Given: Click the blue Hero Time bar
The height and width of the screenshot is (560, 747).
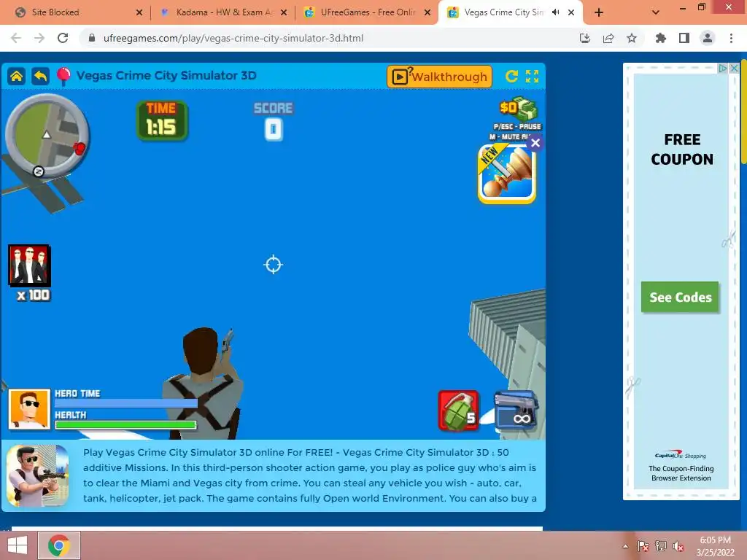Looking at the screenshot, I should [x=125, y=402].
